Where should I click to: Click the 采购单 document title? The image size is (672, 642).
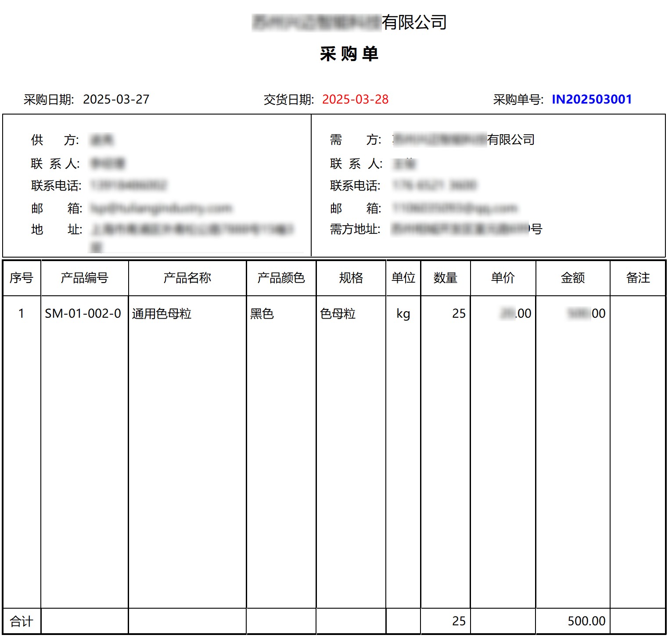(349, 54)
